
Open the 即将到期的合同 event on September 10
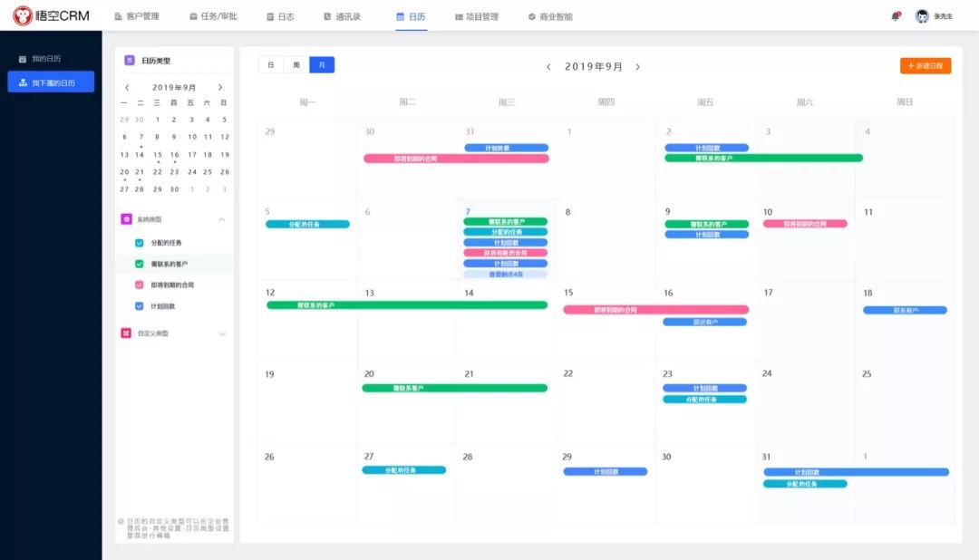(x=805, y=224)
